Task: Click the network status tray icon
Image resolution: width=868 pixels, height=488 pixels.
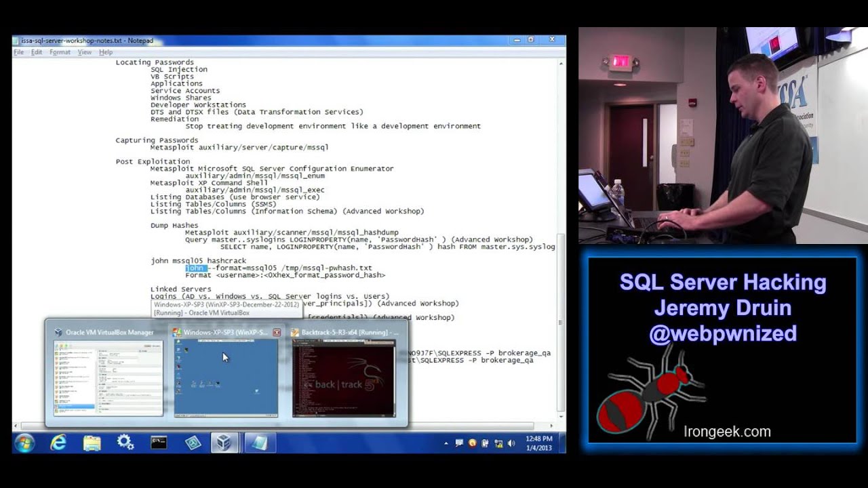Action: click(498, 443)
